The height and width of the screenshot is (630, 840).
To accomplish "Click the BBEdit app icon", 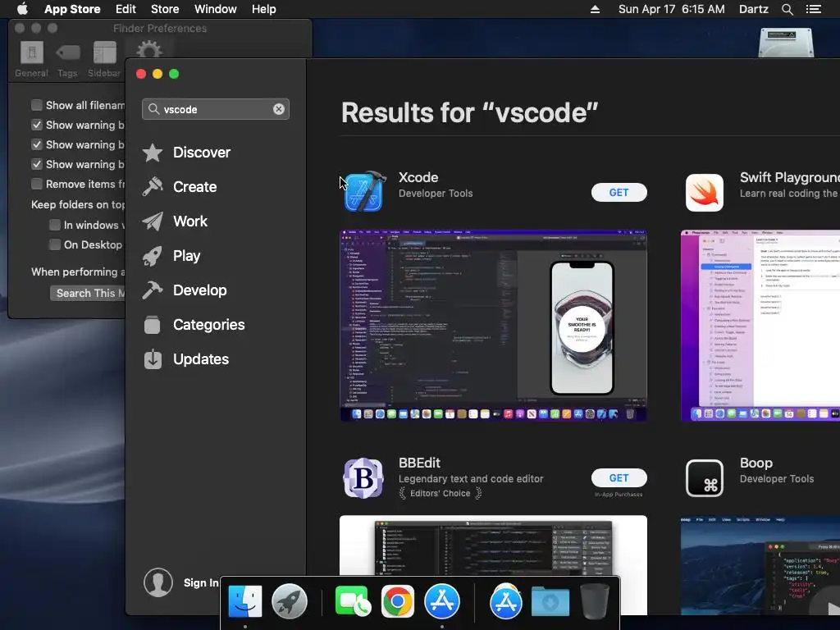I will (x=363, y=478).
